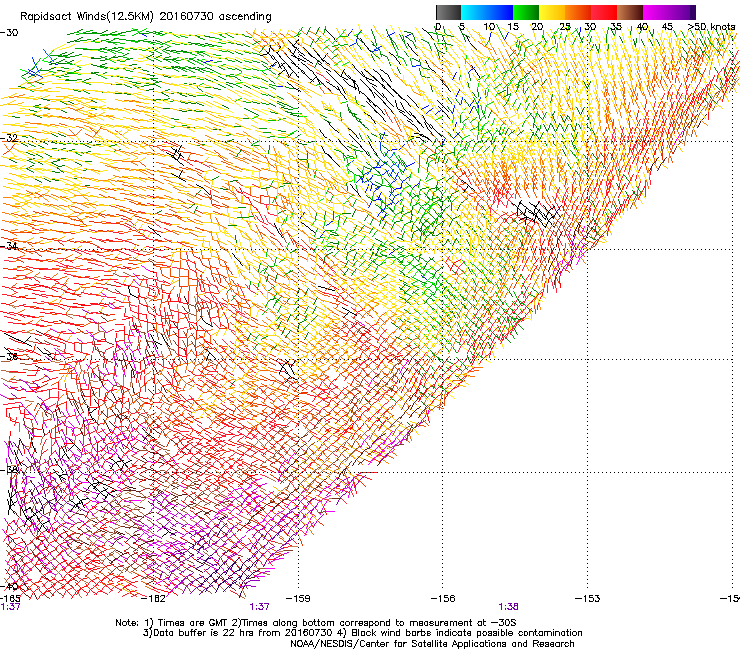Click the gray 0-5 knots legend swatch

point(448,12)
